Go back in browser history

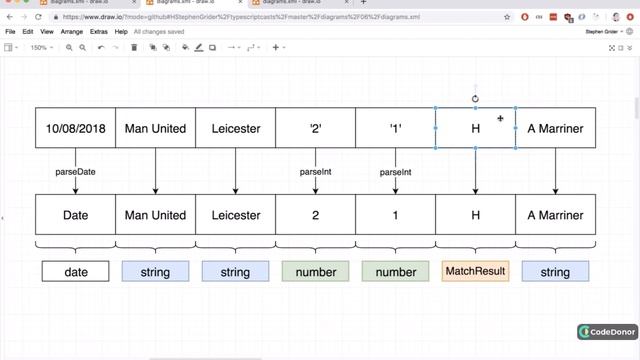pyautogui.click(x=10, y=17)
